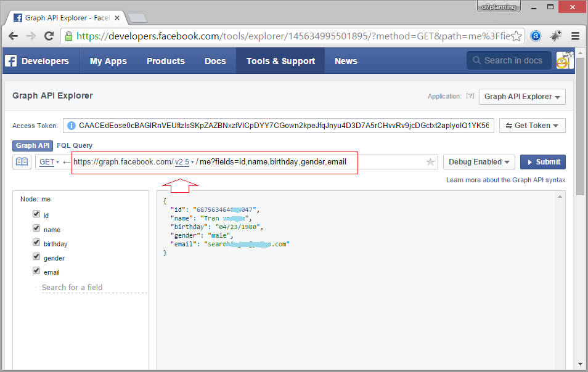Click the green padlock security icon
588x372 pixels.
[68, 36]
